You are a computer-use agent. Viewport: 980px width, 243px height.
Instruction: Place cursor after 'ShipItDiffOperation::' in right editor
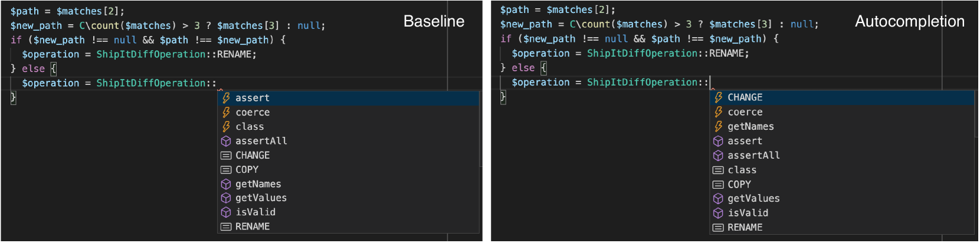coord(710,82)
